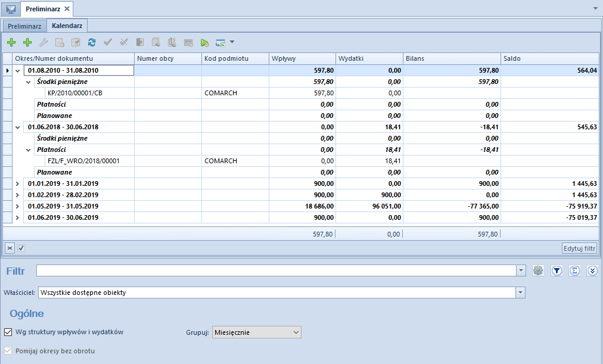Image resolution: width=603 pixels, height=364 pixels.
Task: Click the Wydatki value 96 051,00
Action: tap(387, 206)
